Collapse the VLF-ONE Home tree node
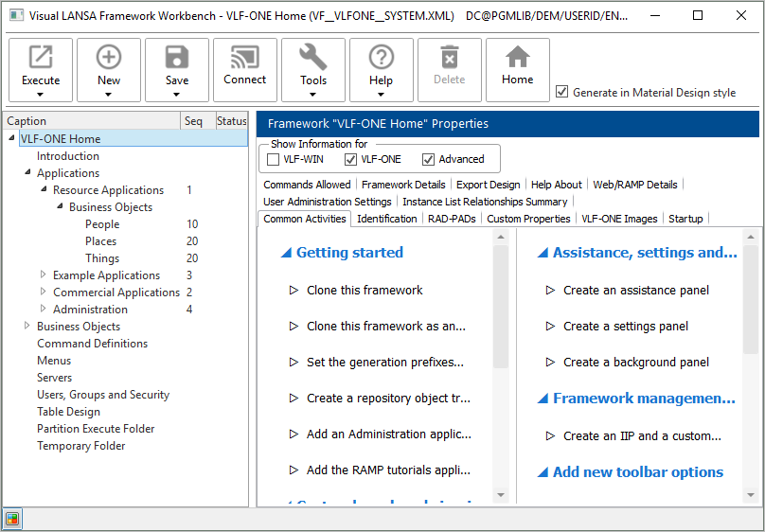Viewport: 765px width, 532px height. click(11, 138)
